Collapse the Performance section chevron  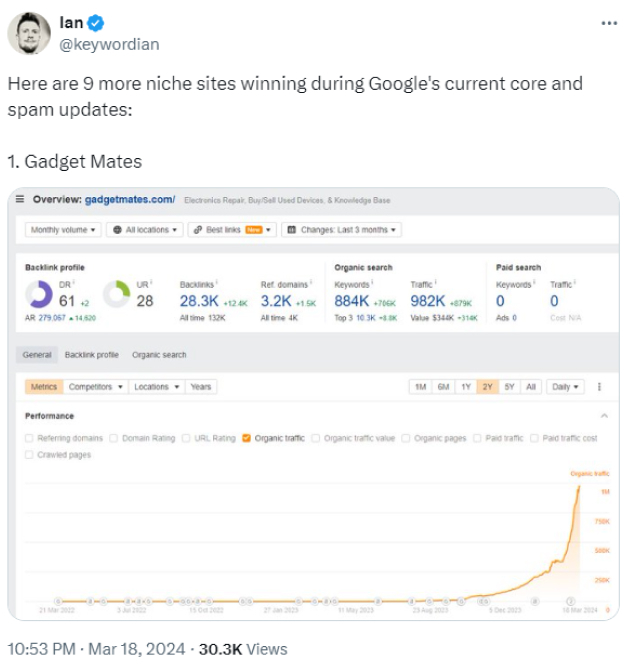pyautogui.click(x=604, y=416)
